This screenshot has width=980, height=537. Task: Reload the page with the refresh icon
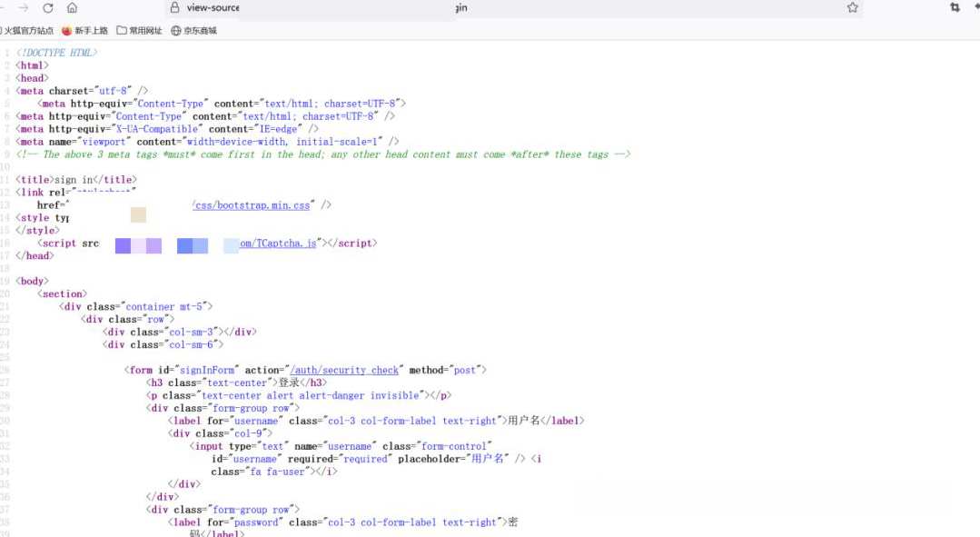coord(48,8)
